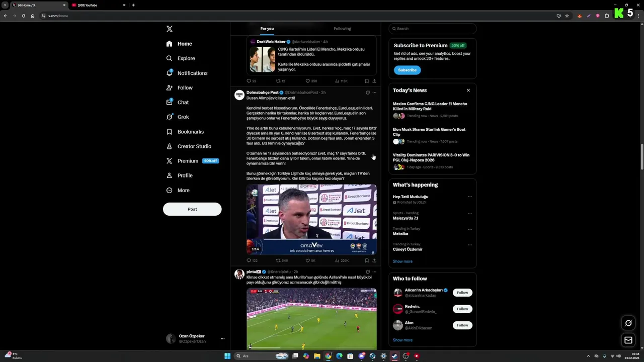
Task: Open the floating Grok button
Action: 628,323
